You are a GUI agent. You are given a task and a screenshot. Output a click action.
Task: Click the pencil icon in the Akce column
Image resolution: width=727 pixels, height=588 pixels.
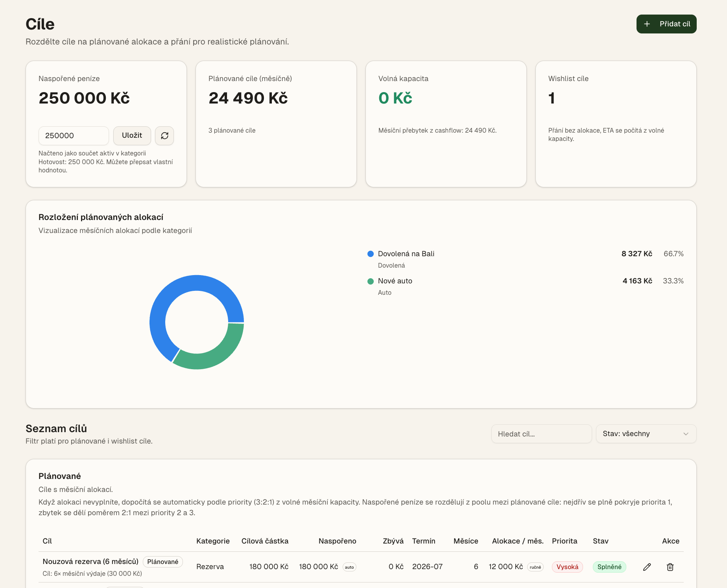point(647,567)
